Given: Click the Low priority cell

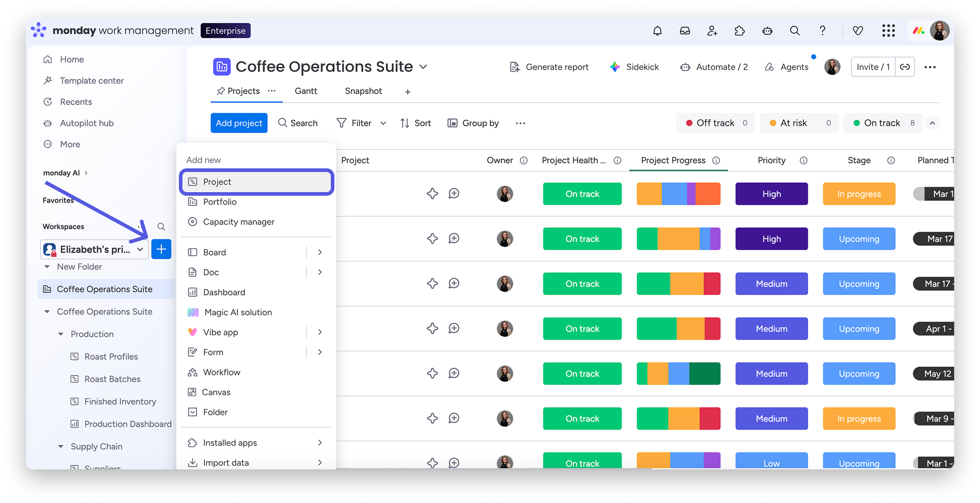Looking at the screenshot, I should click(772, 461).
